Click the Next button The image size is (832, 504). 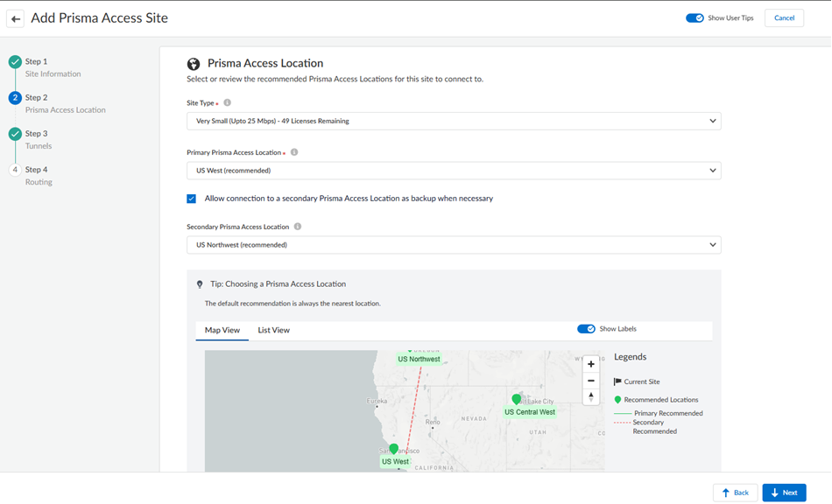click(x=784, y=493)
